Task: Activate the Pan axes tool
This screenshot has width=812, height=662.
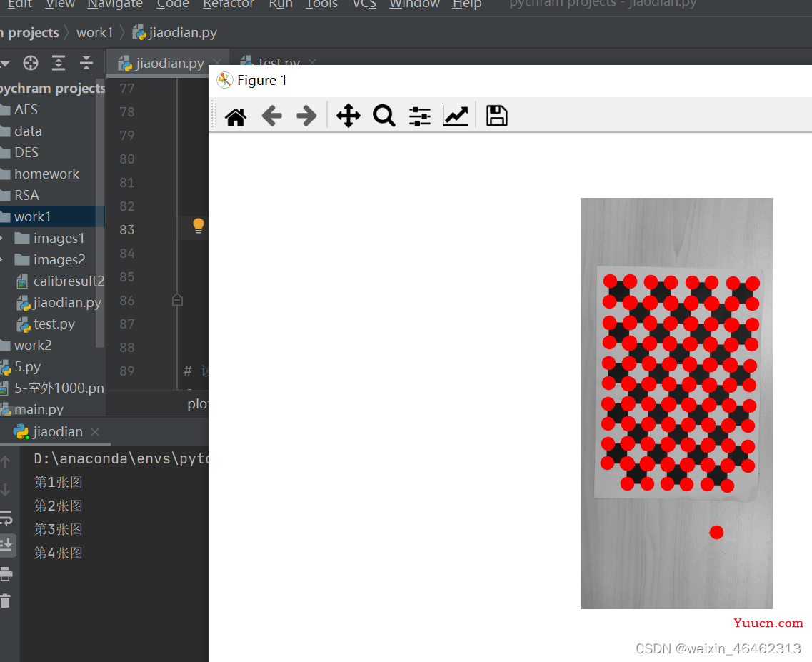Action: tap(348, 116)
